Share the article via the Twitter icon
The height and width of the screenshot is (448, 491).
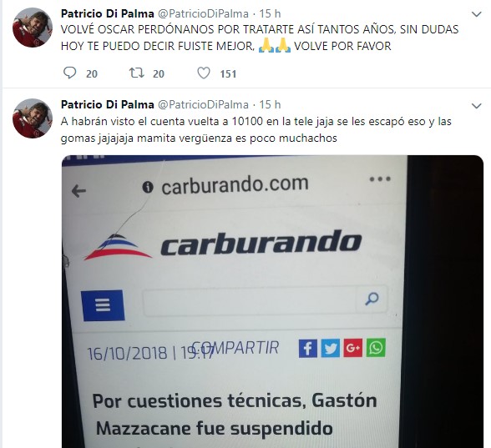coord(331,348)
